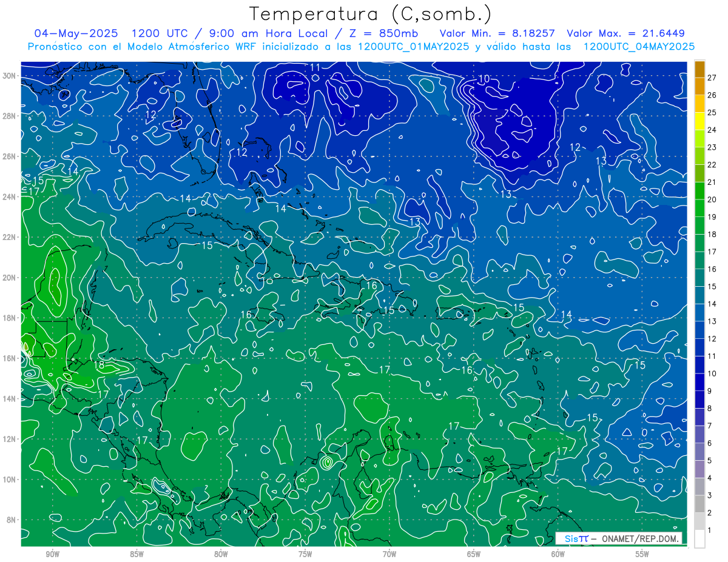
Task: Click the "Temperatura (C,somb.)" chart title
Action: pyautogui.click(x=371, y=13)
